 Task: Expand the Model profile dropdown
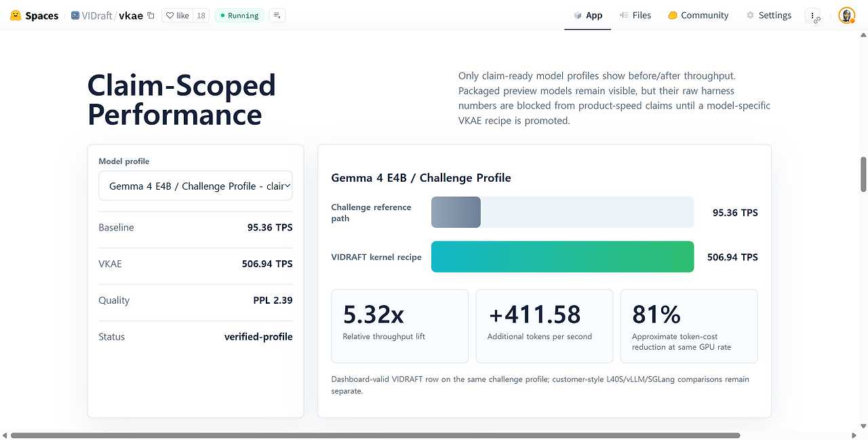(195, 186)
